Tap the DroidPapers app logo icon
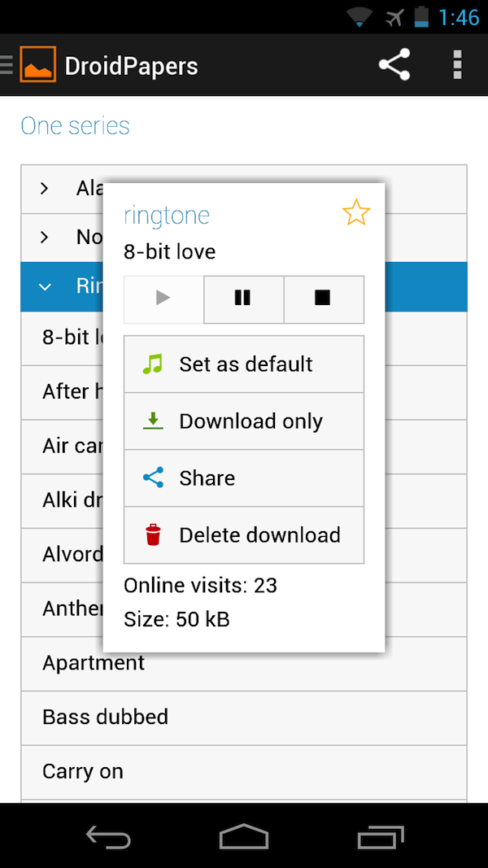Image resolution: width=488 pixels, height=868 pixels. tap(37, 65)
